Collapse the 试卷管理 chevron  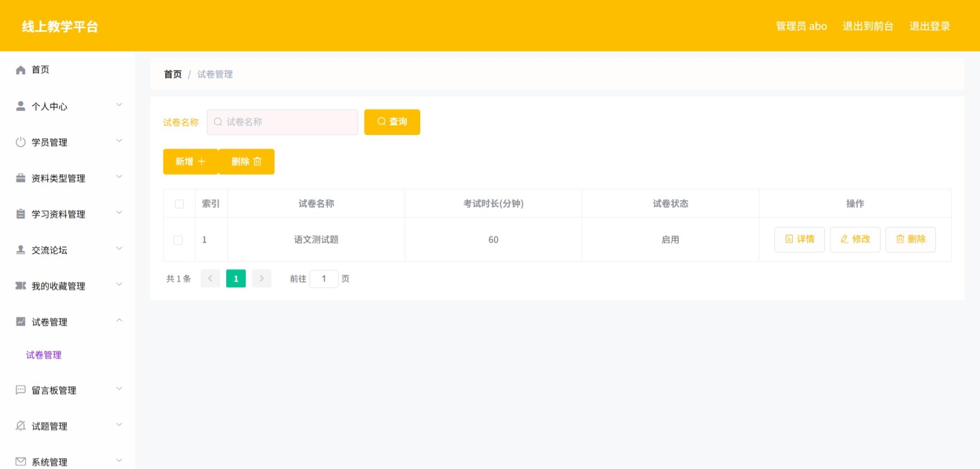pyautogui.click(x=119, y=320)
